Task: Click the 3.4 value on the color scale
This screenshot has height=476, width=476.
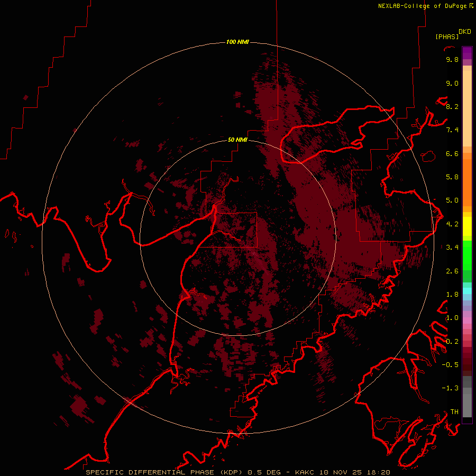Action: click(x=452, y=248)
